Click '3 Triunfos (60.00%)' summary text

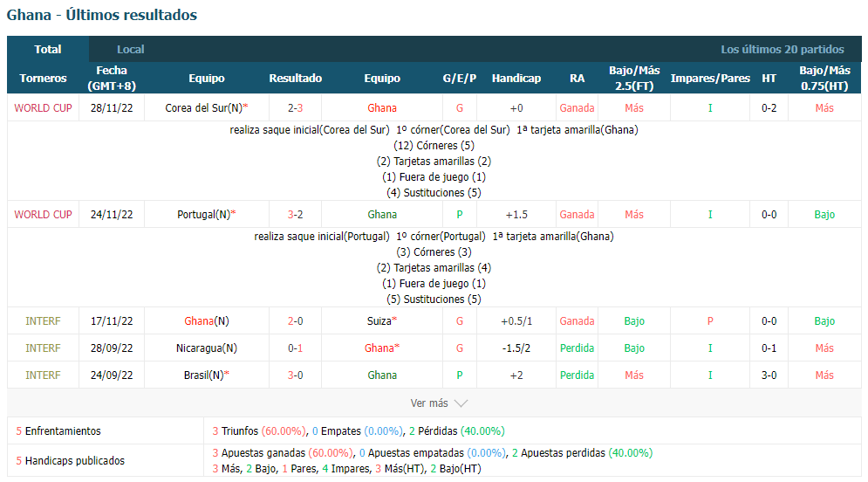[259, 431]
